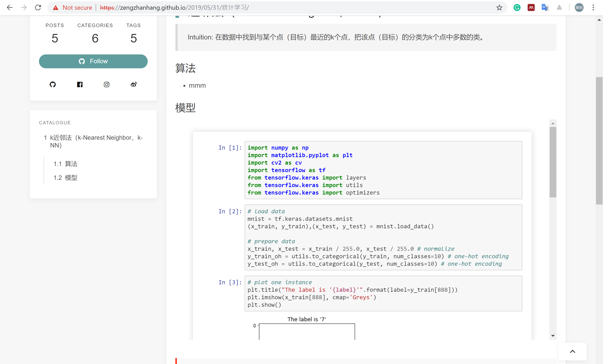
Task: Open Chrome three-dot menu
Action: click(x=593, y=7)
